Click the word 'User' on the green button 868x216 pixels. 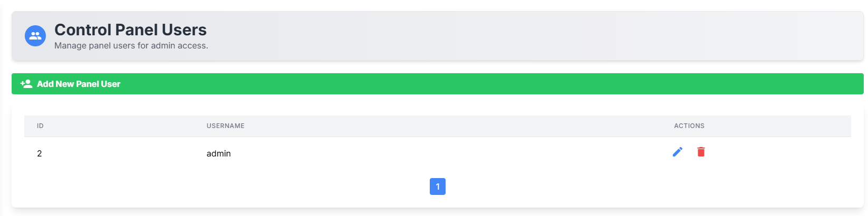tap(111, 84)
